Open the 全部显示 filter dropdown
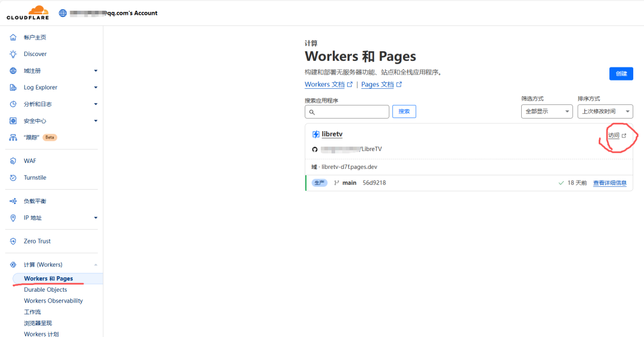The width and height of the screenshot is (644, 337). [546, 112]
